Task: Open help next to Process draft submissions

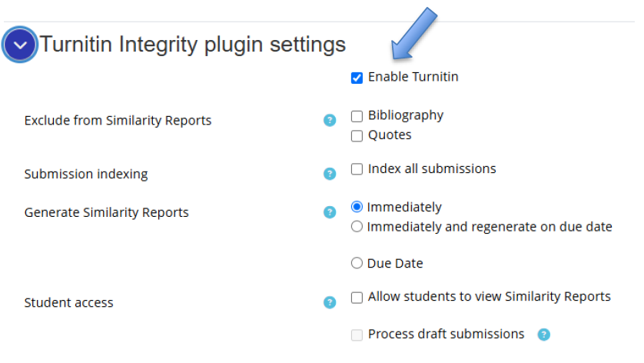Action: pyautogui.click(x=544, y=335)
